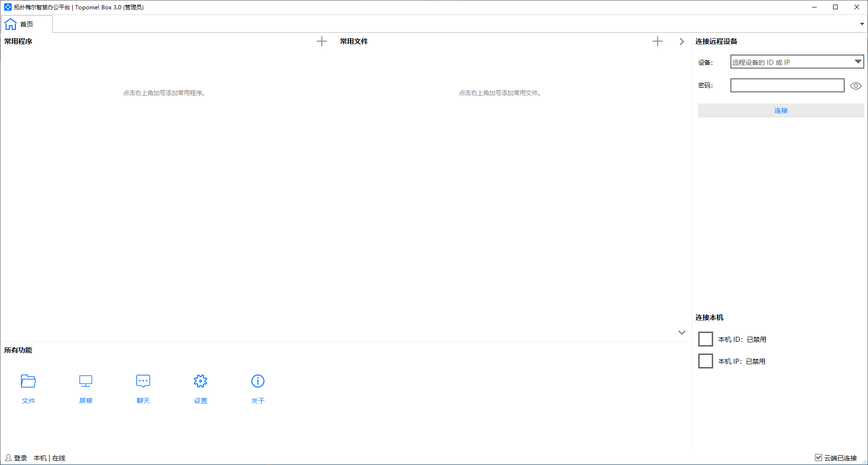The image size is (868, 465).
Task: Enable the 本机 ID checkbox
Action: click(706, 339)
